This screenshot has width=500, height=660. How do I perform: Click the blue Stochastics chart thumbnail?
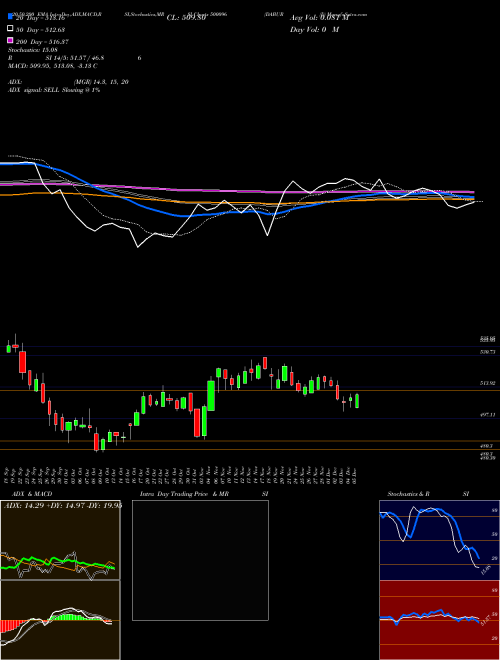click(439, 540)
